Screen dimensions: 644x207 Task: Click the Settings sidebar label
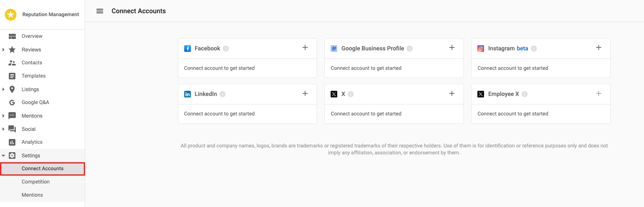pyautogui.click(x=31, y=156)
